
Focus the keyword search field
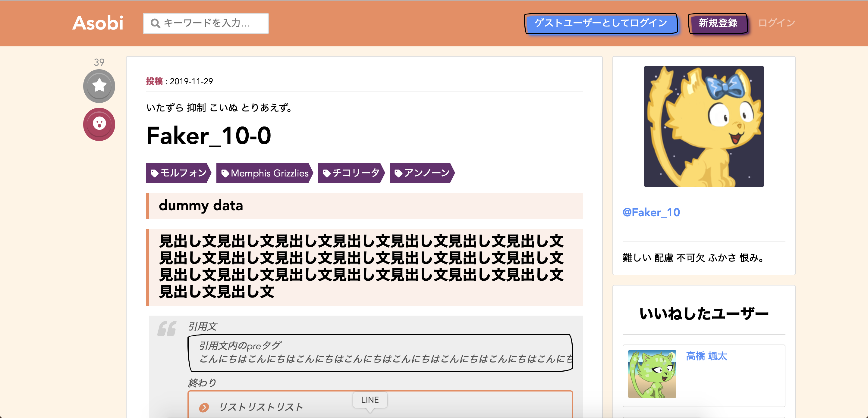coord(206,23)
